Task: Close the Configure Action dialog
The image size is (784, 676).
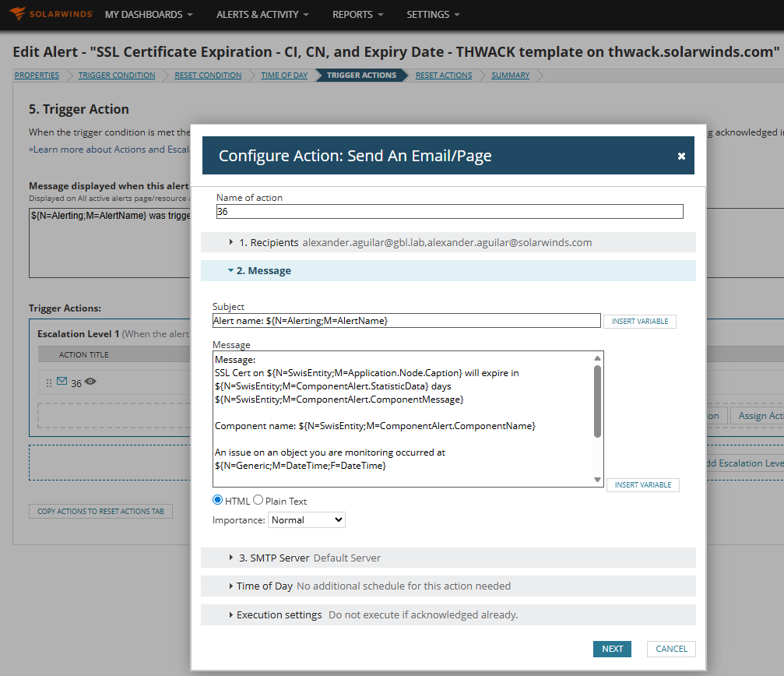Action: click(x=681, y=156)
